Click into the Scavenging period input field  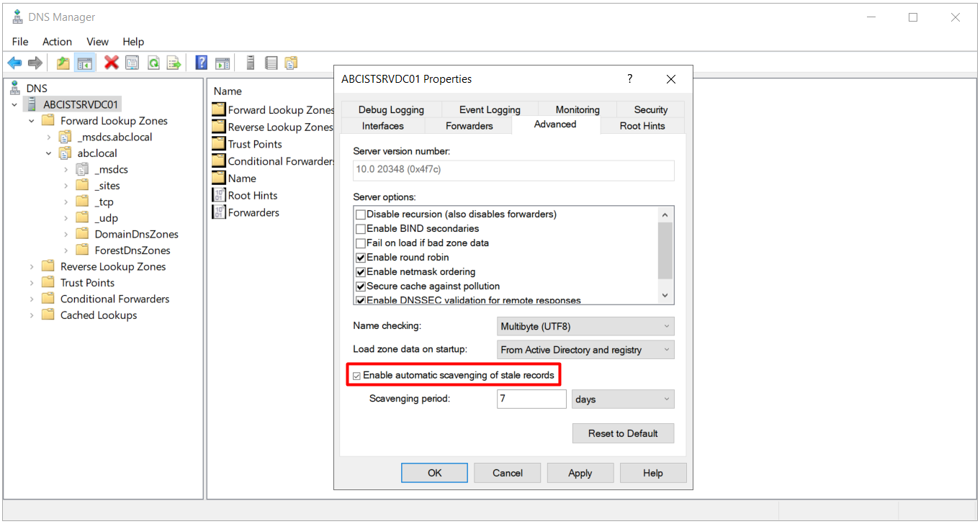pos(531,399)
